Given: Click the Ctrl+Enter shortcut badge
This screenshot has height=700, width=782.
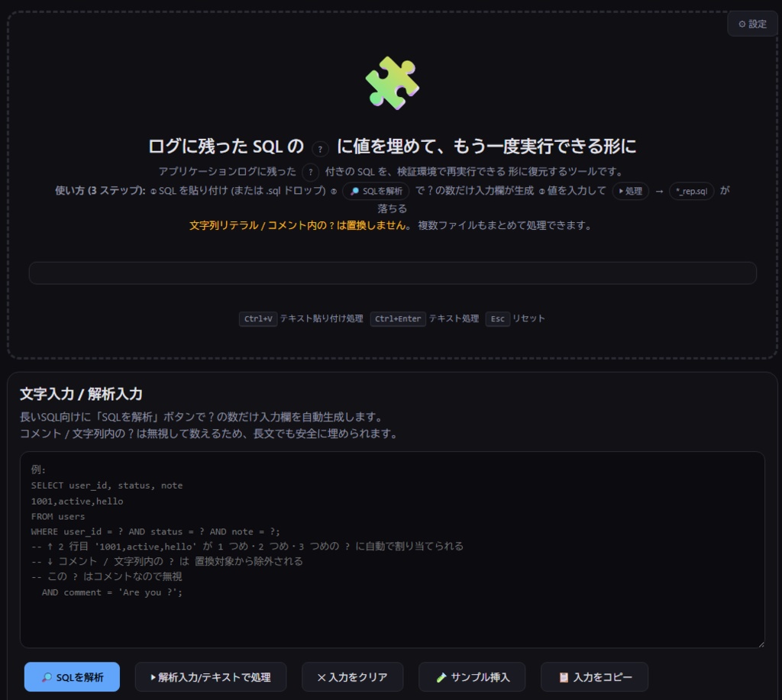Looking at the screenshot, I should pyautogui.click(x=398, y=319).
